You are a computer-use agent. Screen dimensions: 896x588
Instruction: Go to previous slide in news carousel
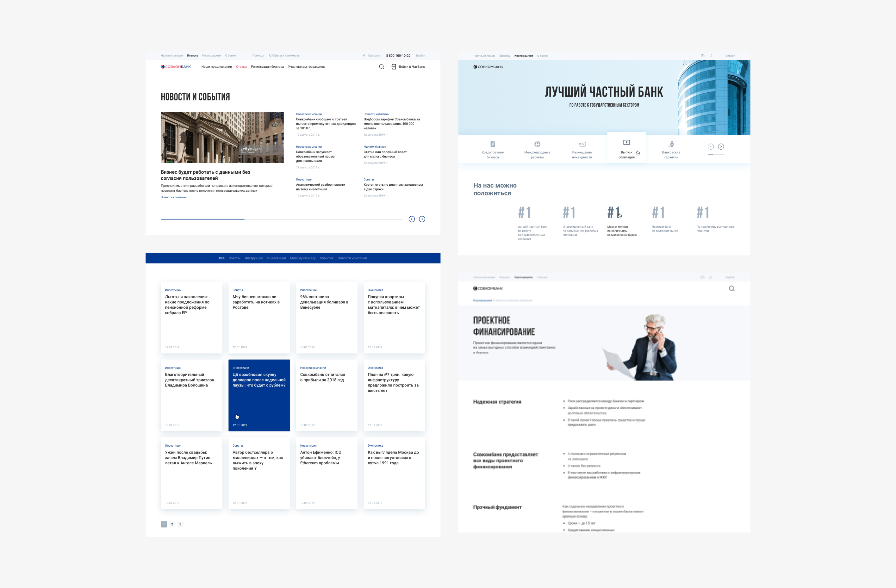[412, 219]
